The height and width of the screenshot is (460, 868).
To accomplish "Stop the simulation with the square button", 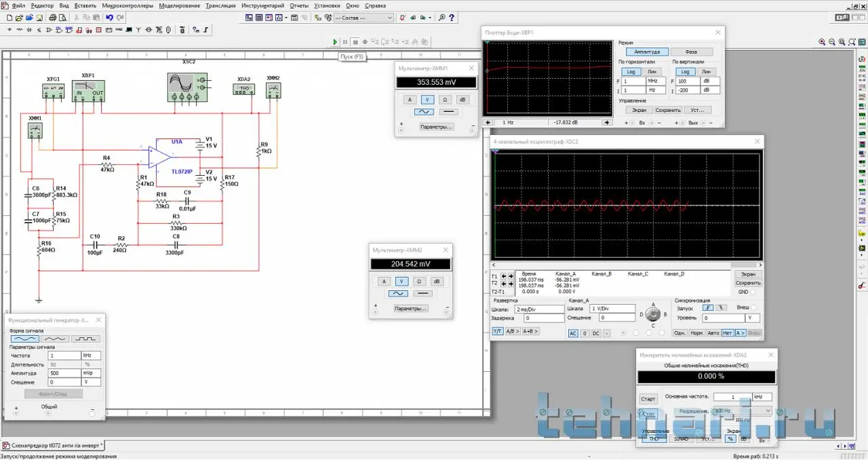I will [x=355, y=42].
